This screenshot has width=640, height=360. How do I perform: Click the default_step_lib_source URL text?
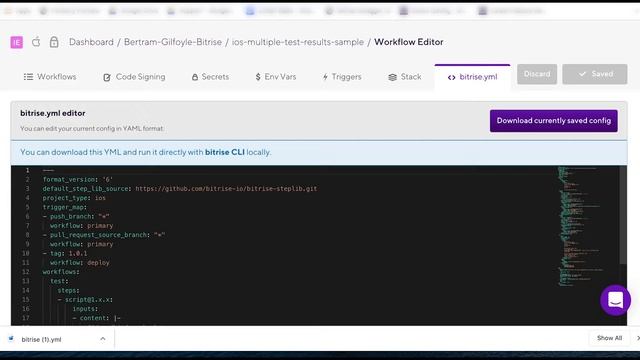click(226, 189)
